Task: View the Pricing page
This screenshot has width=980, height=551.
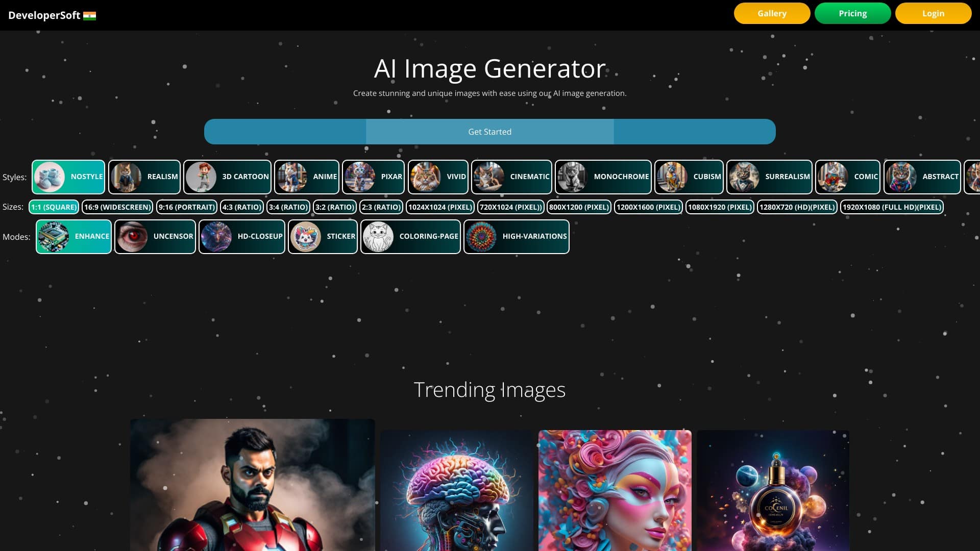Action: (x=852, y=13)
